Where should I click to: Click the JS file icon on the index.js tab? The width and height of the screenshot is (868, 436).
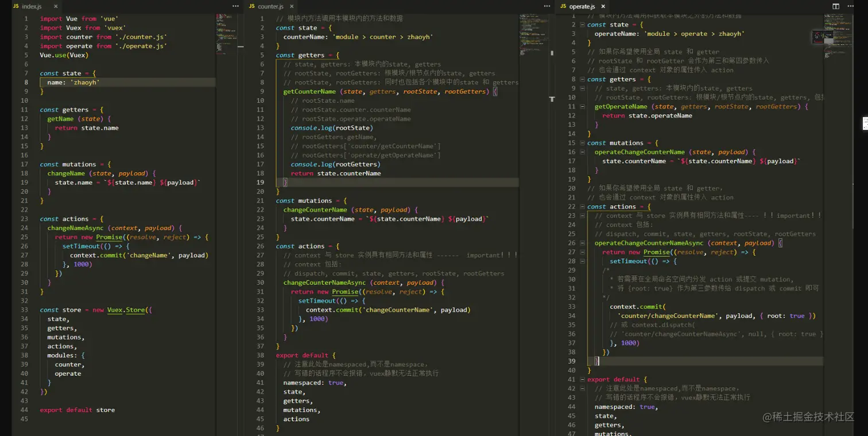tap(16, 6)
